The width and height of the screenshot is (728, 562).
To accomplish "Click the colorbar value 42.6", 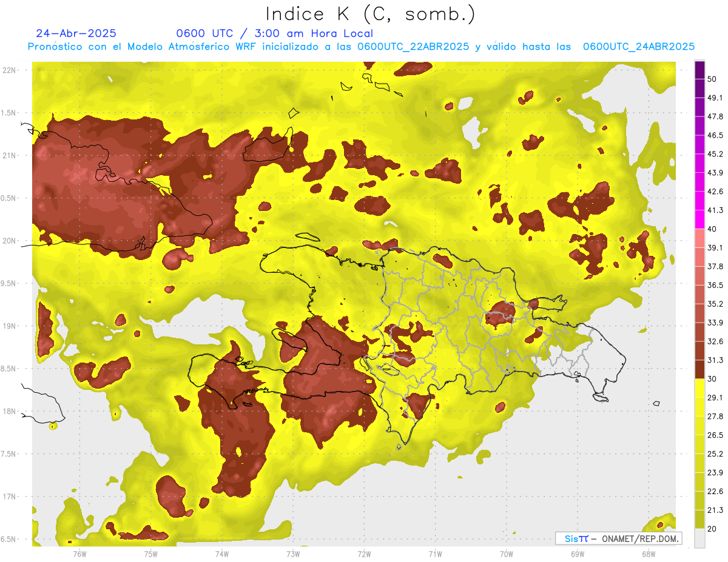I will click(715, 192).
